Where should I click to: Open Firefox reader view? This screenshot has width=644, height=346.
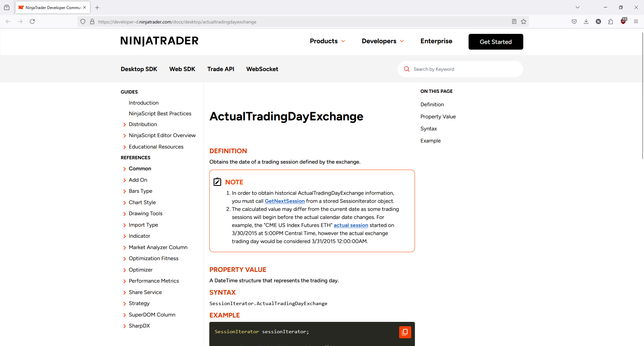click(x=514, y=22)
